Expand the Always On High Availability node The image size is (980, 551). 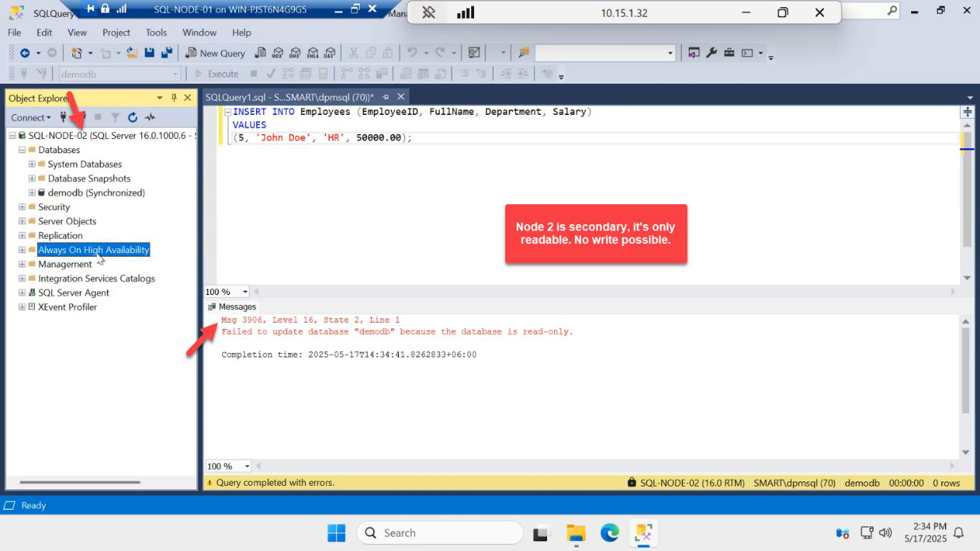22,250
